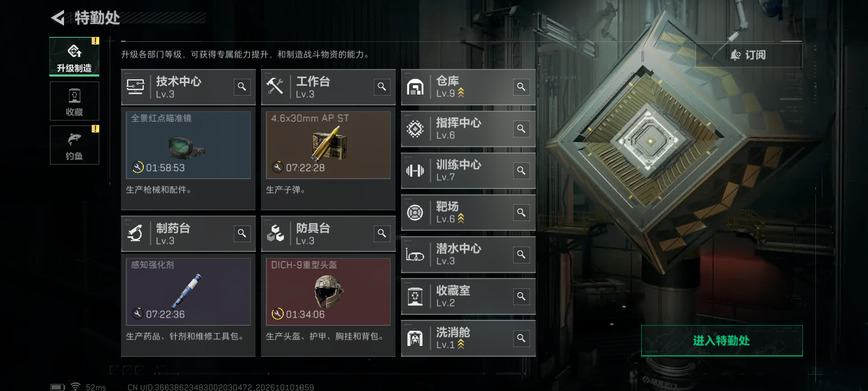Screen dimensions: 868x391
Task: Click the magnifier icon on 制药台
Action: click(x=242, y=234)
